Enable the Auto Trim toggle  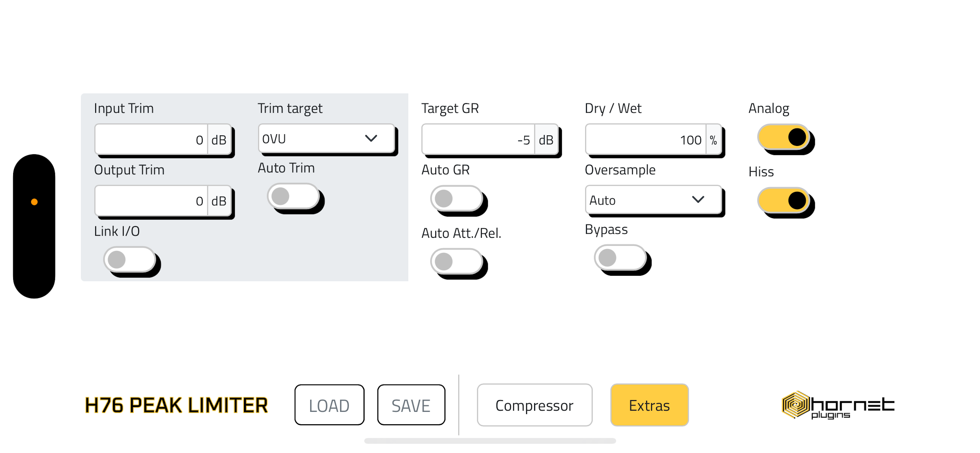[x=293, y=197]
